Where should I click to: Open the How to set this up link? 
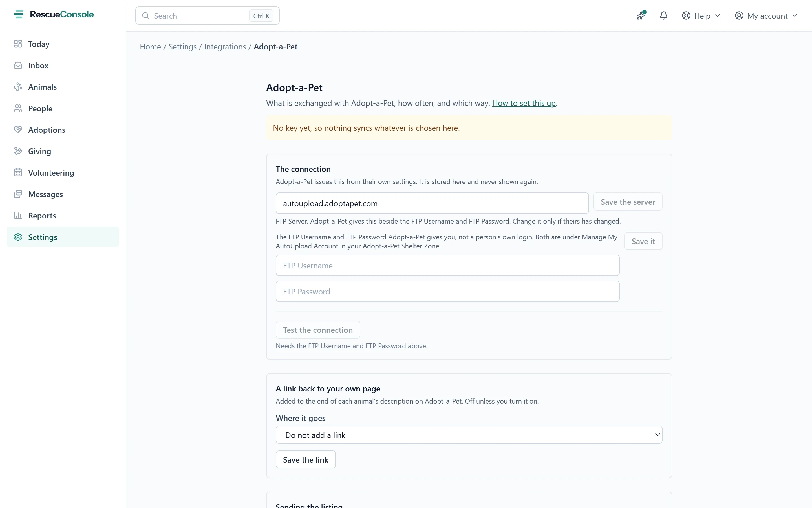524,103
